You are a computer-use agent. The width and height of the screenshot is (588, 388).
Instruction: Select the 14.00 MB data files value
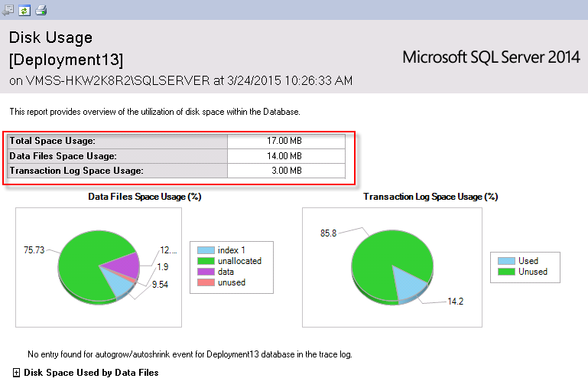click(284, 155)
